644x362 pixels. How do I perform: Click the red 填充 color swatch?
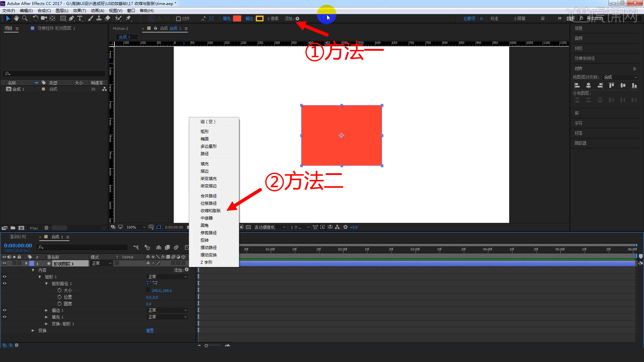[237, 18]
